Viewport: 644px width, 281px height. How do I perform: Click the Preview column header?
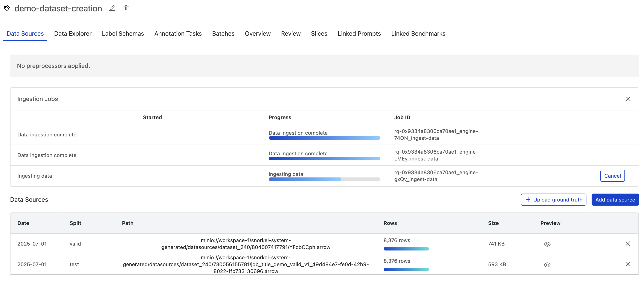(x=550, y=223)
